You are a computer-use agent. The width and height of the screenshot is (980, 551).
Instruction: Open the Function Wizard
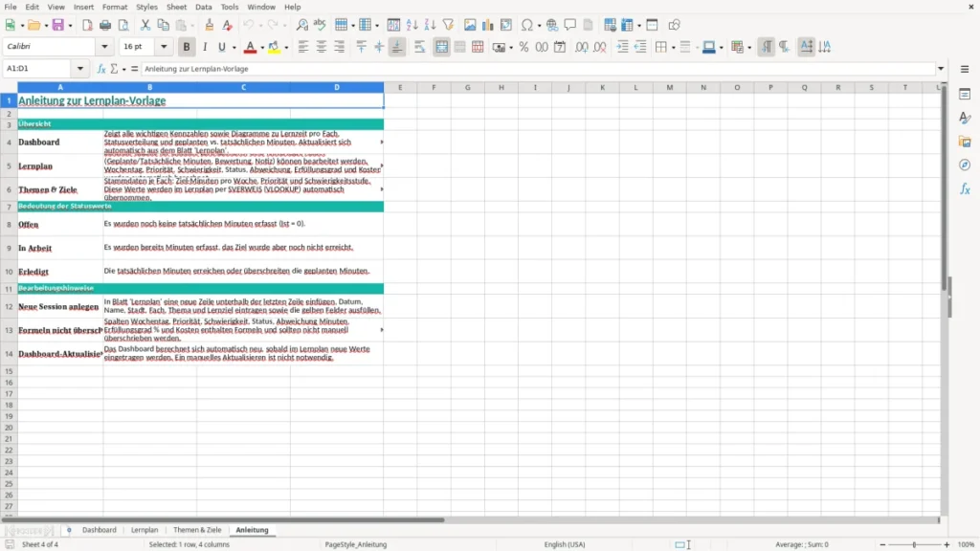point(101,69)
